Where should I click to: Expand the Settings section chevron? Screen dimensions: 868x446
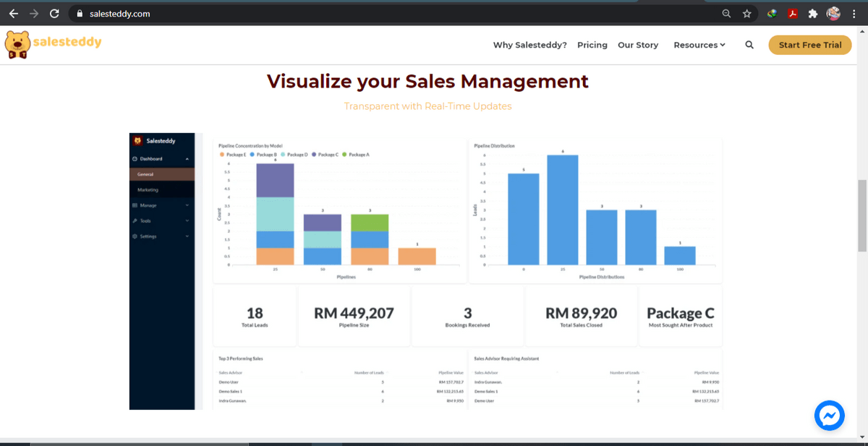tap(187, 236)
